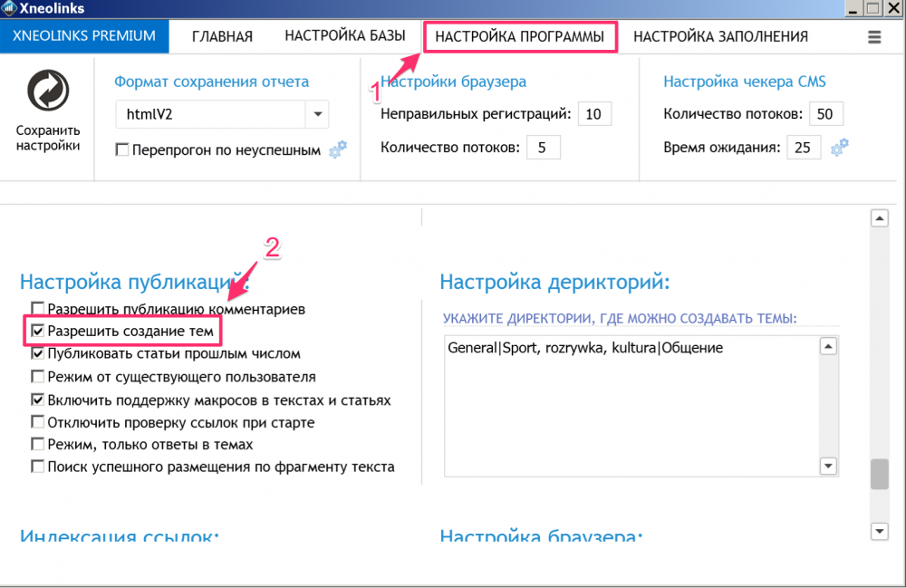Open the hamburger menu icon
Viewport: 906px width, 588px height.
(874, 37)
